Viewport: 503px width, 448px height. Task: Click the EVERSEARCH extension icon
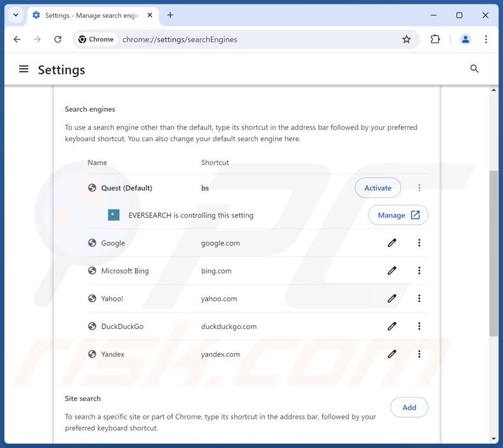click(x=113, y=215)
